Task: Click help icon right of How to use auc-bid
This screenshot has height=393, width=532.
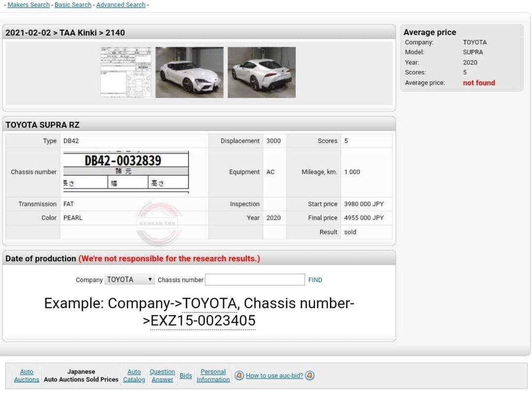Action: point(310,375)
